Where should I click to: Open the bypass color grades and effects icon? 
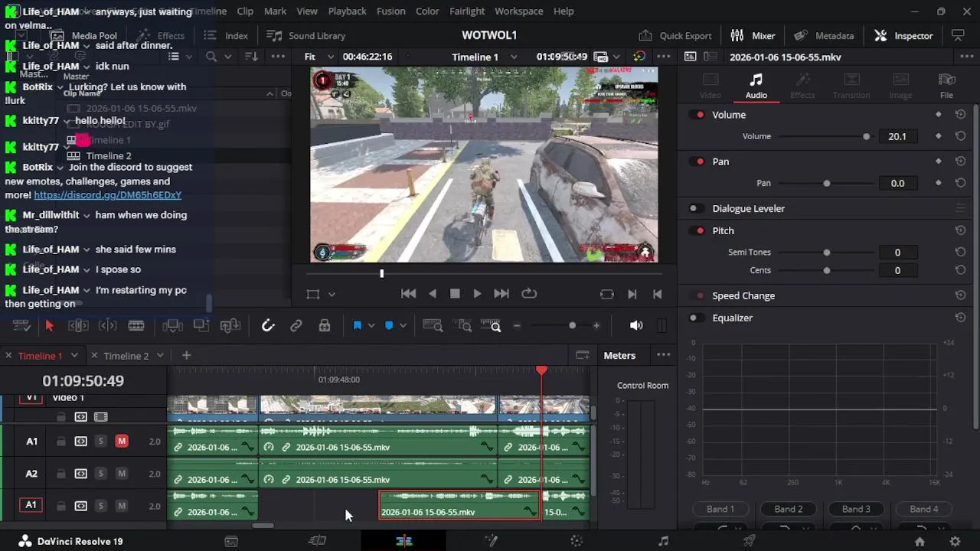coord(639,57)
